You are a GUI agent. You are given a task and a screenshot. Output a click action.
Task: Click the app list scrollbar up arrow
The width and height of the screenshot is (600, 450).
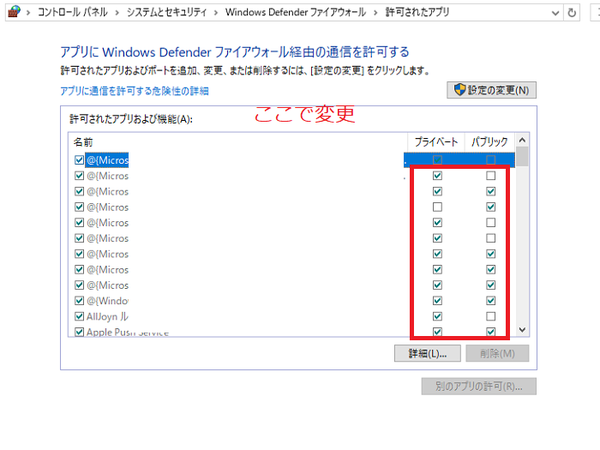click(522, 140)
